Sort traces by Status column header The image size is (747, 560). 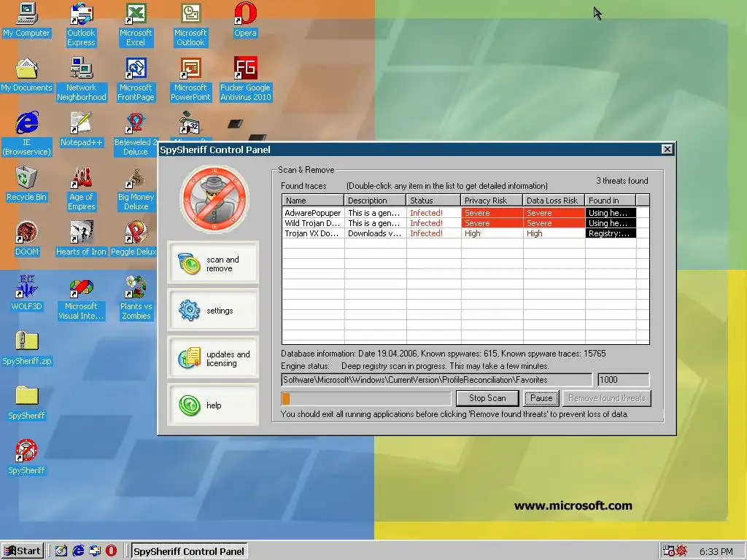(x=433, y=201)
